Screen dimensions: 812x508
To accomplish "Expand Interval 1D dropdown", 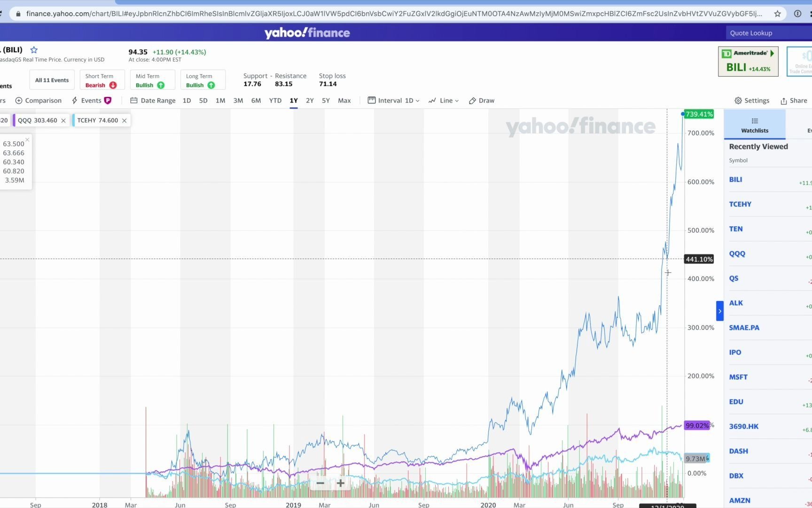I will (x=394, y=101).
